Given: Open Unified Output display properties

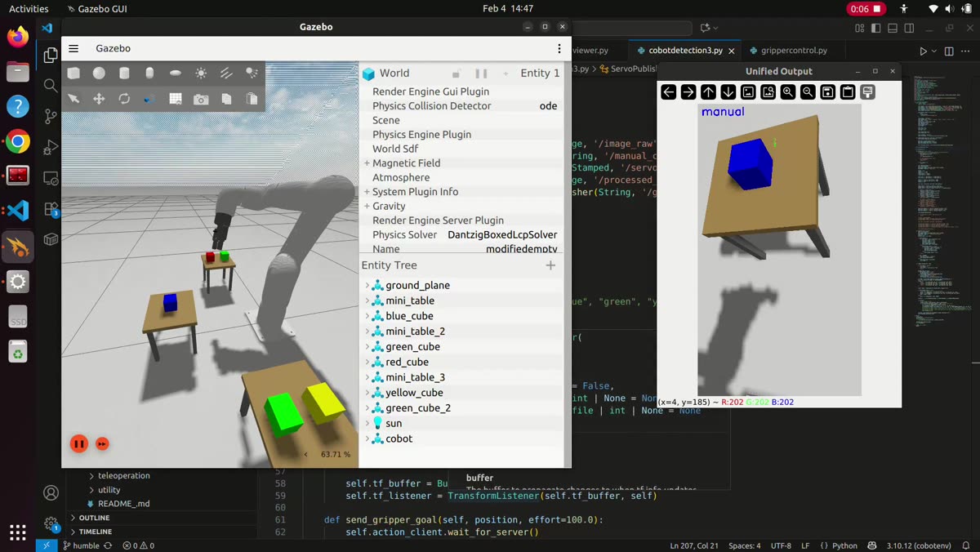Looking at the screenshot, I should coord(867,92).
